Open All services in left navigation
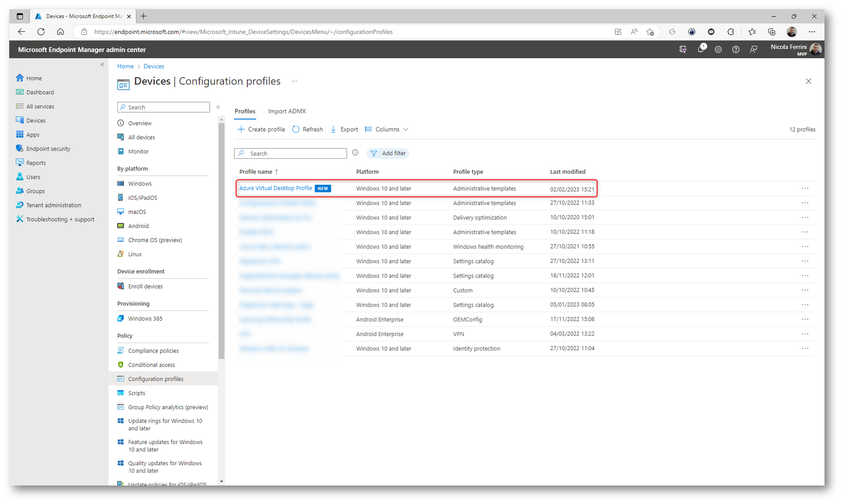This screenshot has width=843, height=504. (x=35, y=106)
